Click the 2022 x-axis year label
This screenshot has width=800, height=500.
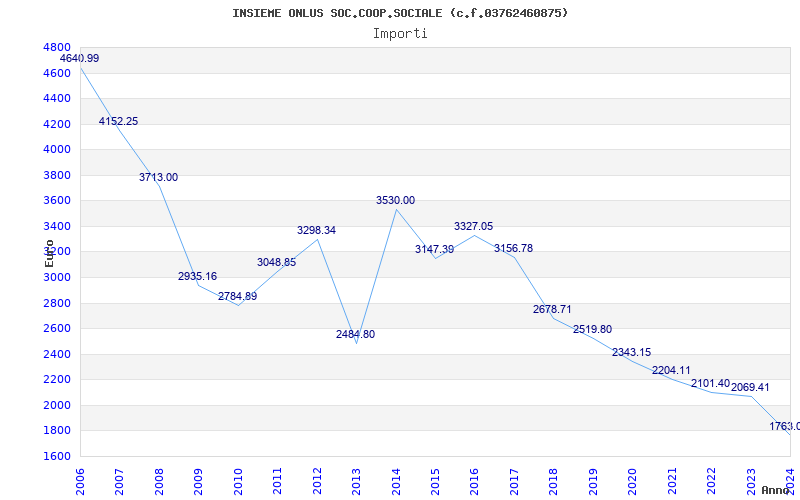click(x=712, y=482)
